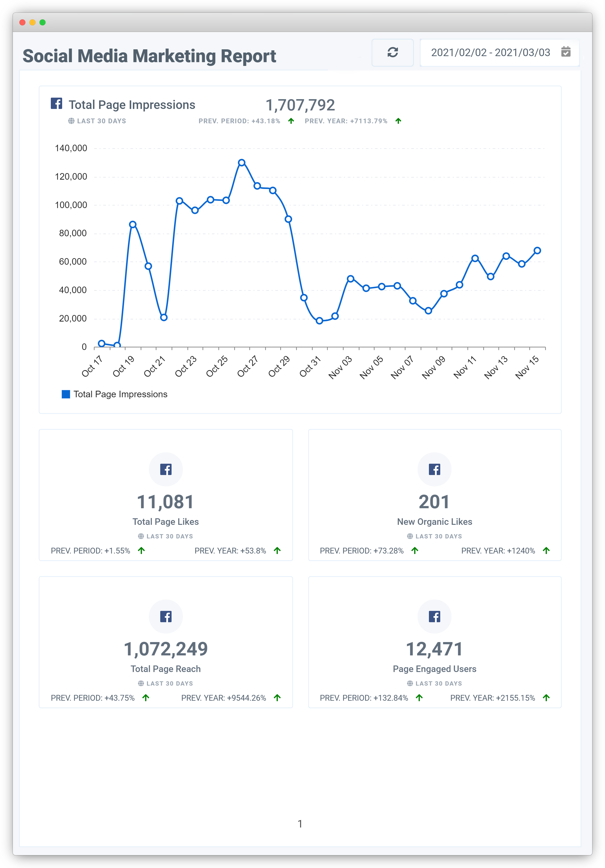The height and width of the screenshot is (868, 605).
Task: Click the Facebook icon above 12,471
Action: (435, 616)
